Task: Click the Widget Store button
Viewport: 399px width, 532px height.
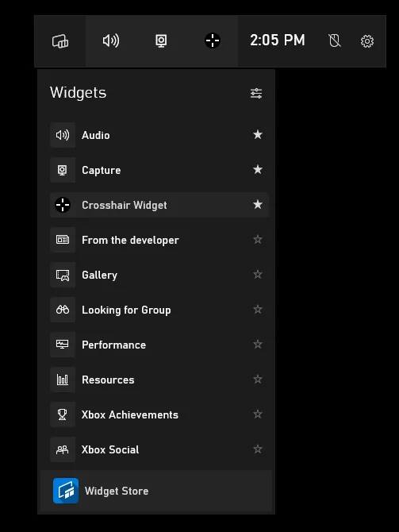Action: pos(156,491)
